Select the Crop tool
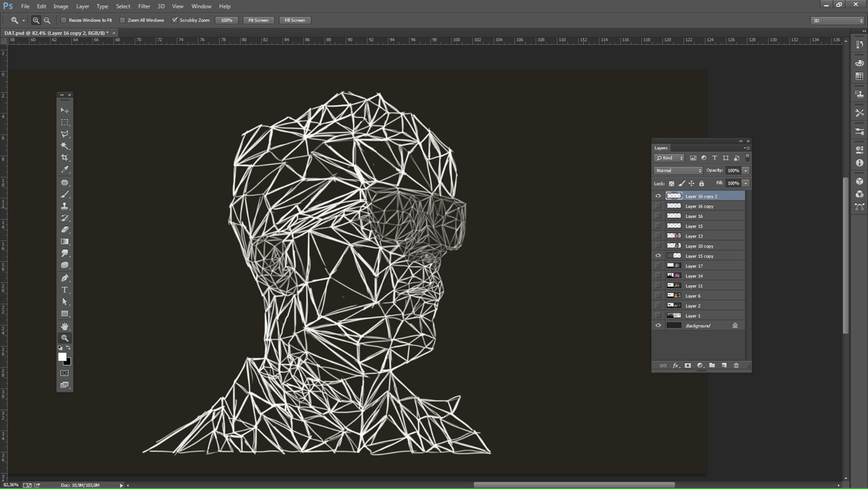 65,158
